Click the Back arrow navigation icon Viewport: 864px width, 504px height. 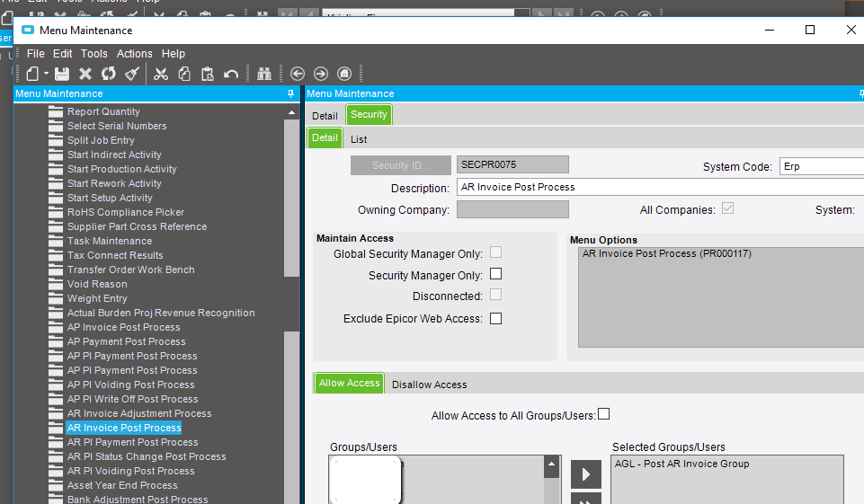tap(298, 74)
